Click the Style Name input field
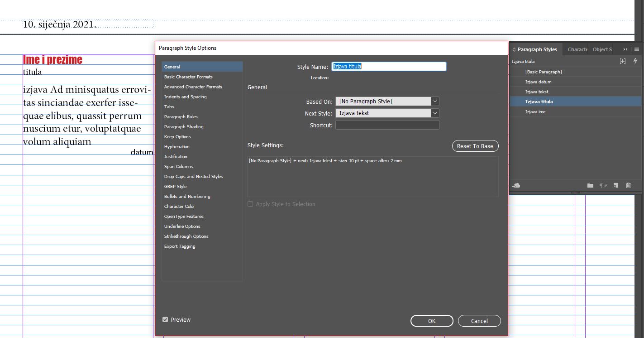The width and height of the screenshot is (644, 338). click(389, 67)
